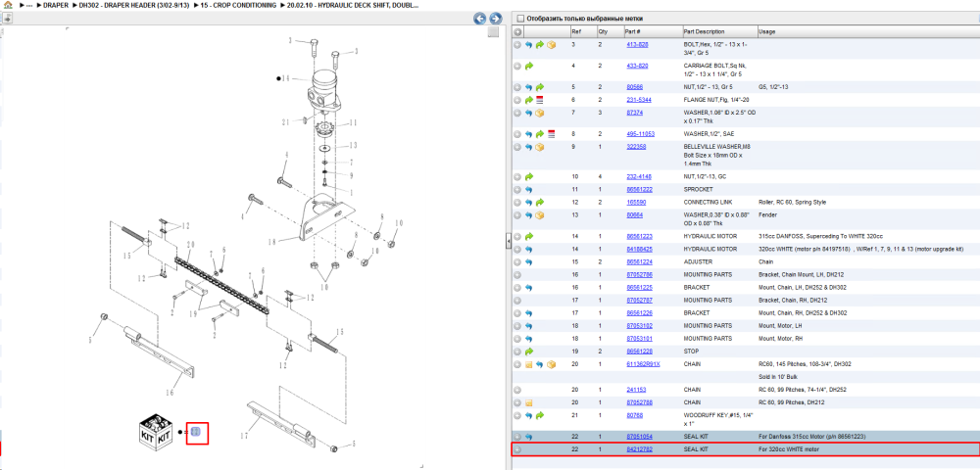Image resolution: width=980 pixels, height=470 pixels.
Task: Click yellow box icon in row 413-828
Action: coord(551,45)
